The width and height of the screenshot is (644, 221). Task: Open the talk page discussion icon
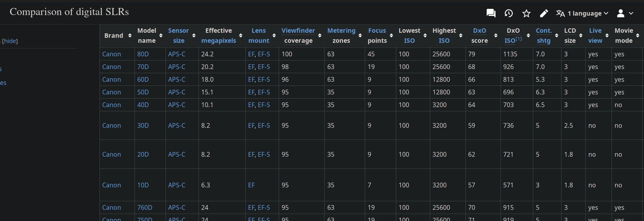[x=491, y=13]
